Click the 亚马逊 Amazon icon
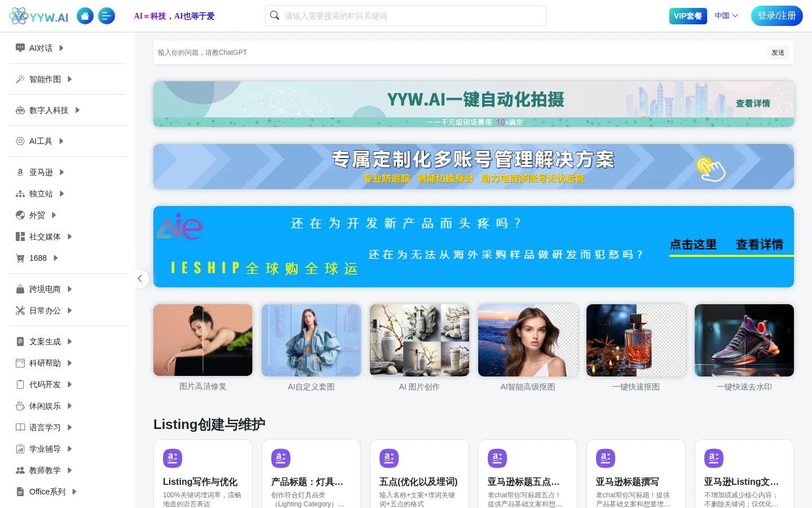 20,172
